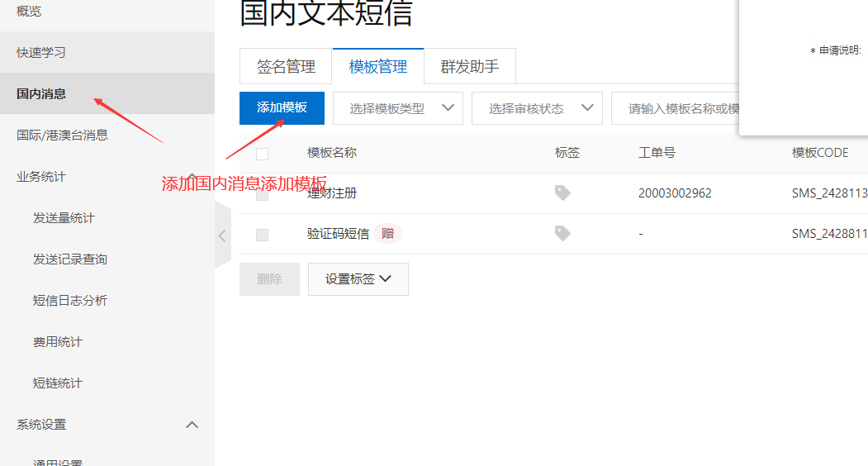The width and height of the screenshot is (868, 466).
Task: Click the tag icon for 理财注册 row
Action: [562, 193]
